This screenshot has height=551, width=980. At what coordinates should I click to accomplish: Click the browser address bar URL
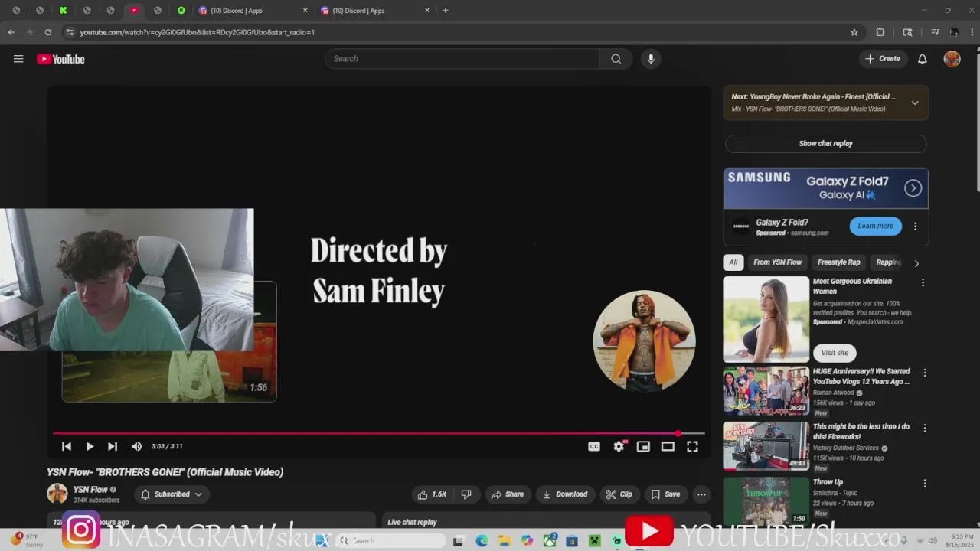tap(198, 32)
